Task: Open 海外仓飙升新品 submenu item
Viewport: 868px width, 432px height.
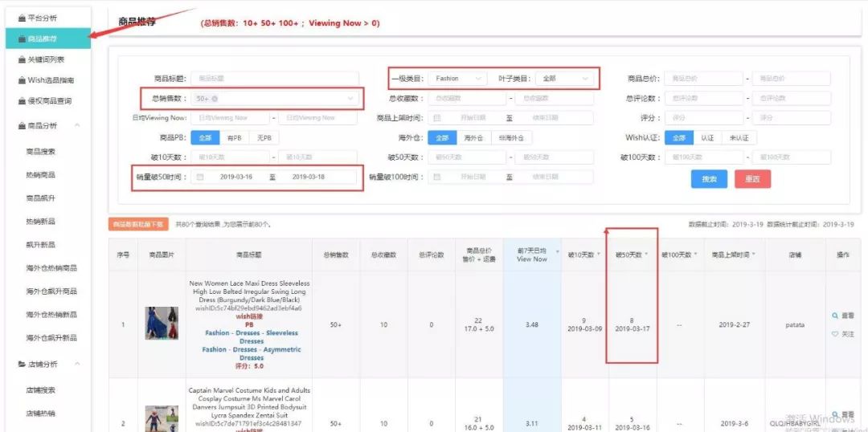Action: coord(51,338)
